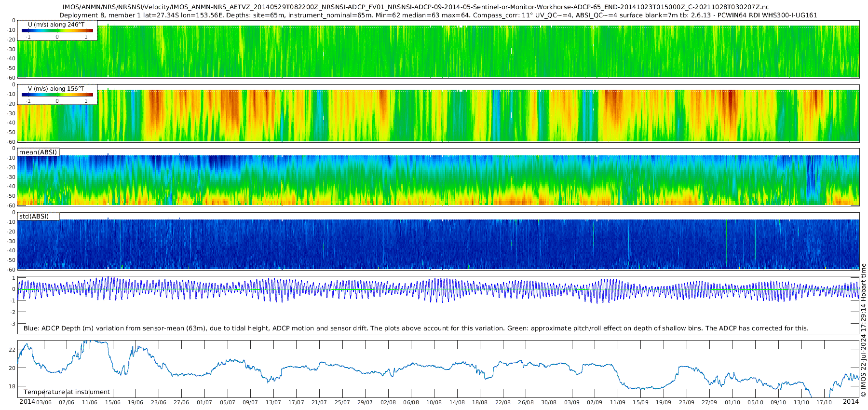
Task: Click the 15/06 date tick on time axis
Action: [x=113, y=402]
